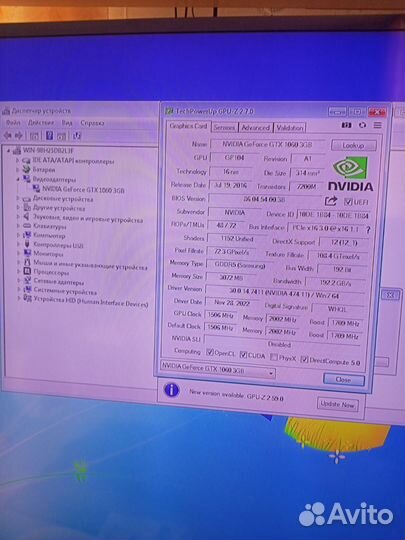Open the GPU-Z hamburger menu icon

point(377,125)
